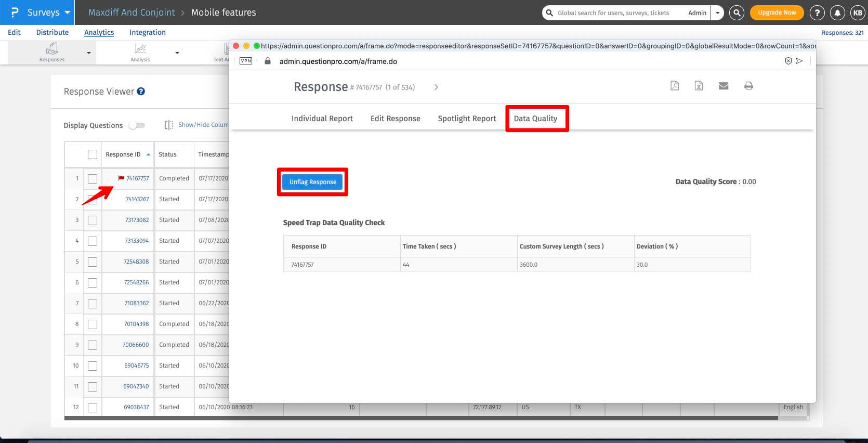Viewport: 868px width, 443px height.
Task: Export response to Excel icon
Action: 699,86
